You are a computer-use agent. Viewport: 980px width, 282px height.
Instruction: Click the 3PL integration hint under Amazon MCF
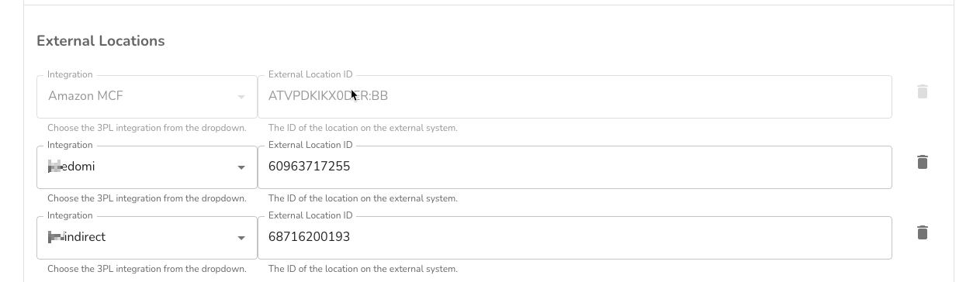click(x=147, y=128)
